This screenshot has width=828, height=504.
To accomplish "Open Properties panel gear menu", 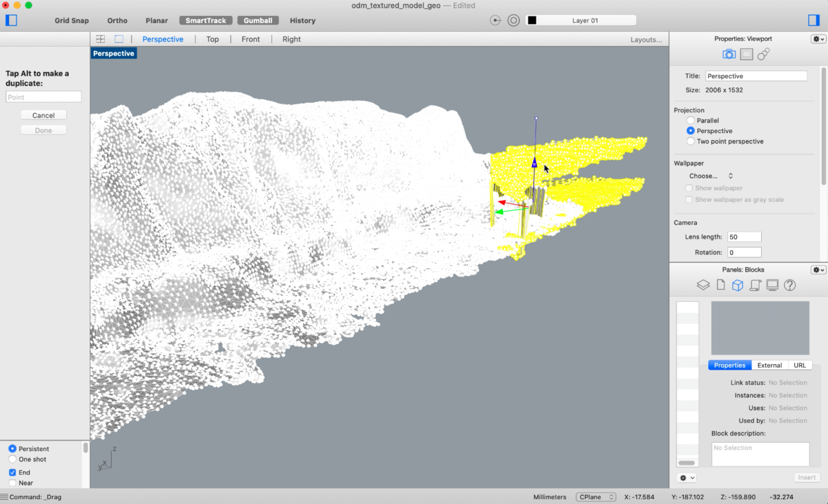I will [x=818, y=39].
